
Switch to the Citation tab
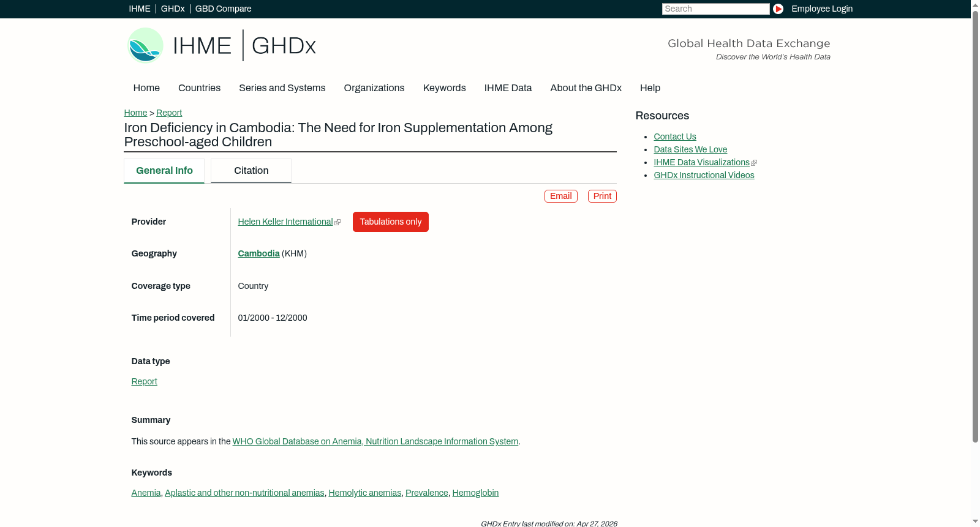pos(251,171)
